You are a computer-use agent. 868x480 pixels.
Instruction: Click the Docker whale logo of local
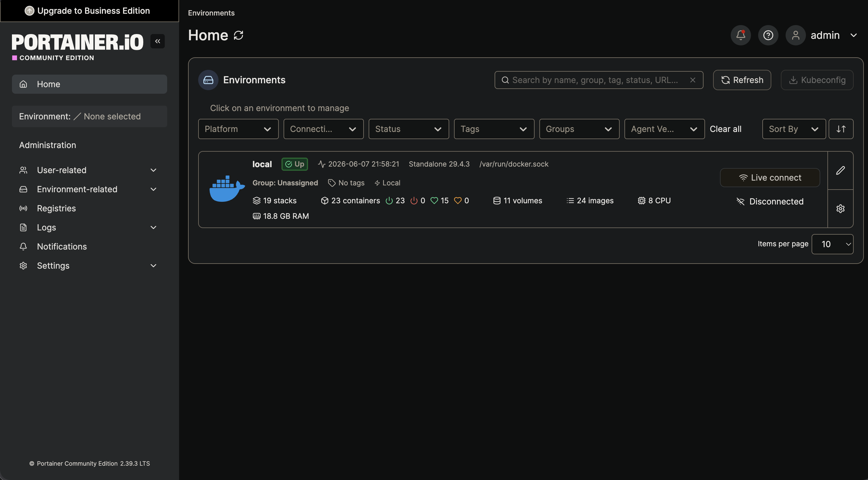click(x=227, y=189)
